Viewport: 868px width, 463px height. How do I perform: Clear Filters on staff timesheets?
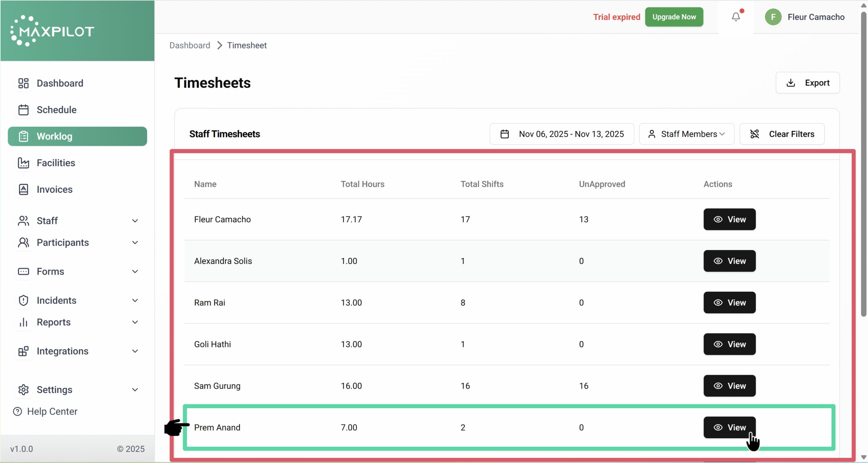782,134
